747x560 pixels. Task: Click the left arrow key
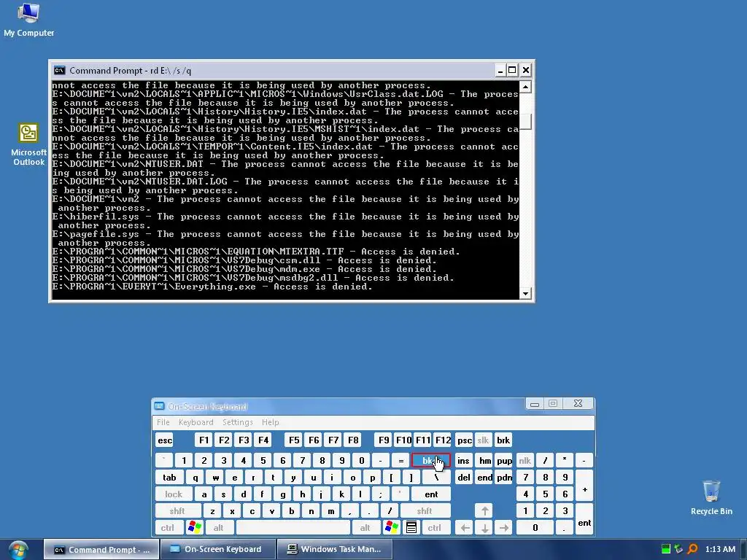click(465, 528)
